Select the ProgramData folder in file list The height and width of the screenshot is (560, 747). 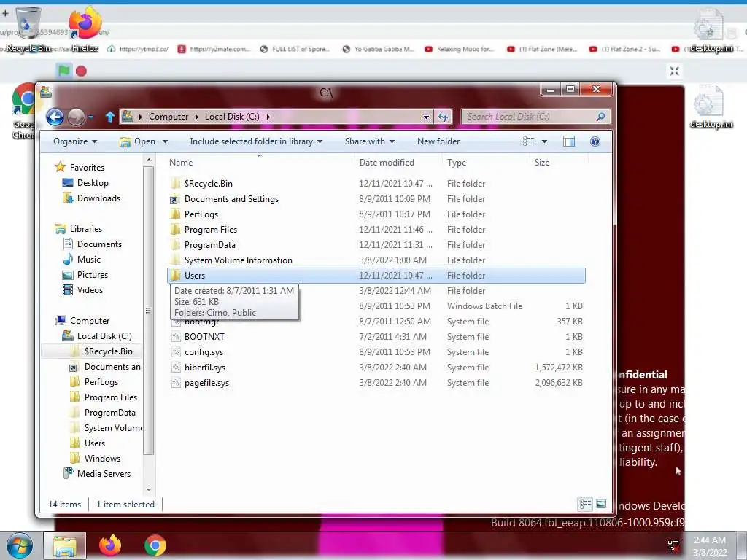pyautogui.click(x=209, y=245)
